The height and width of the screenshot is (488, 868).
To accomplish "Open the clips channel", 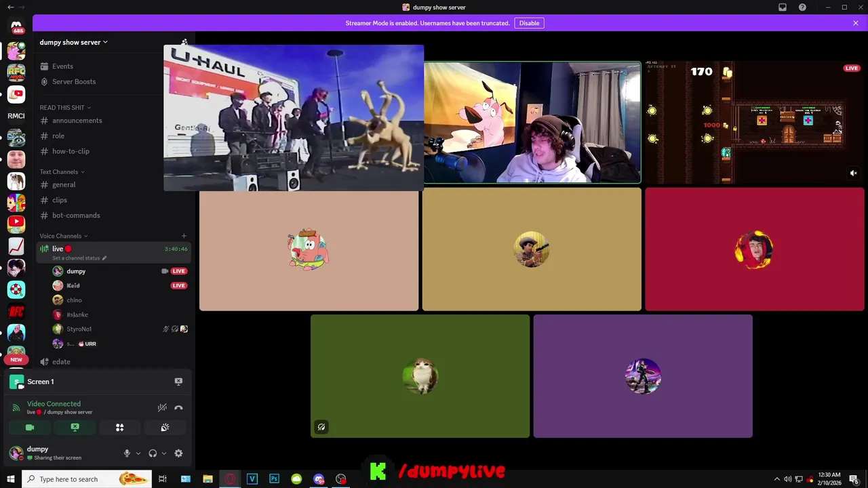I will pyautogui.click(x=60, y=200).
